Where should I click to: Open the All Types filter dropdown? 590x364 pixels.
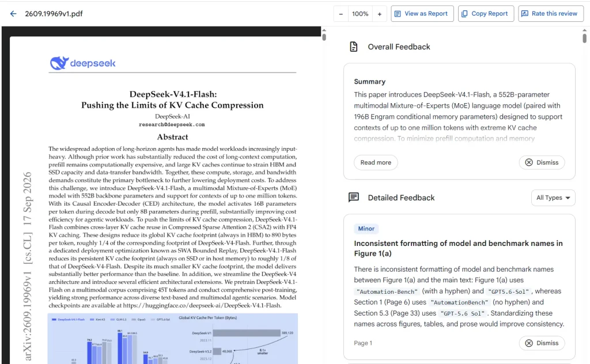coord(553,198)
